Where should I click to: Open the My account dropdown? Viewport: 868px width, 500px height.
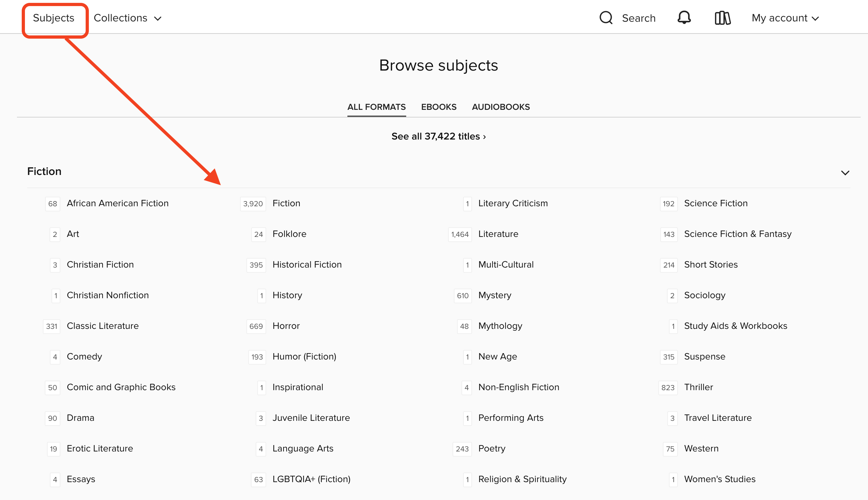click(785, 18)
